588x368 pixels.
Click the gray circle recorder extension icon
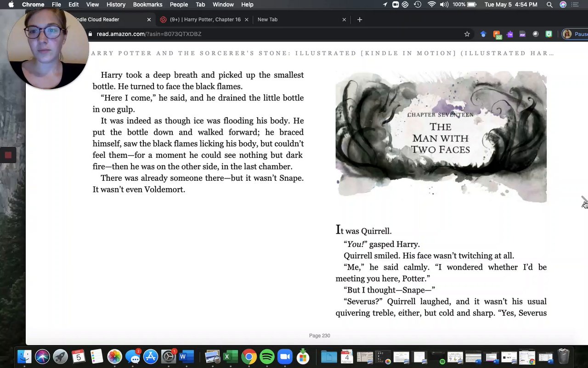536,34
